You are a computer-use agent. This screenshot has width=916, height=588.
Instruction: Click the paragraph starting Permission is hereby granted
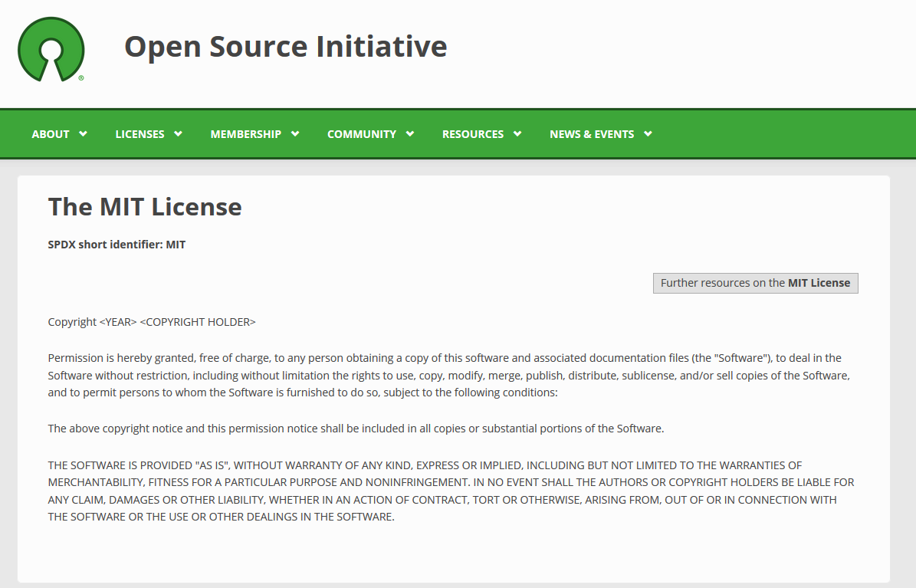(x=448, y=375)
